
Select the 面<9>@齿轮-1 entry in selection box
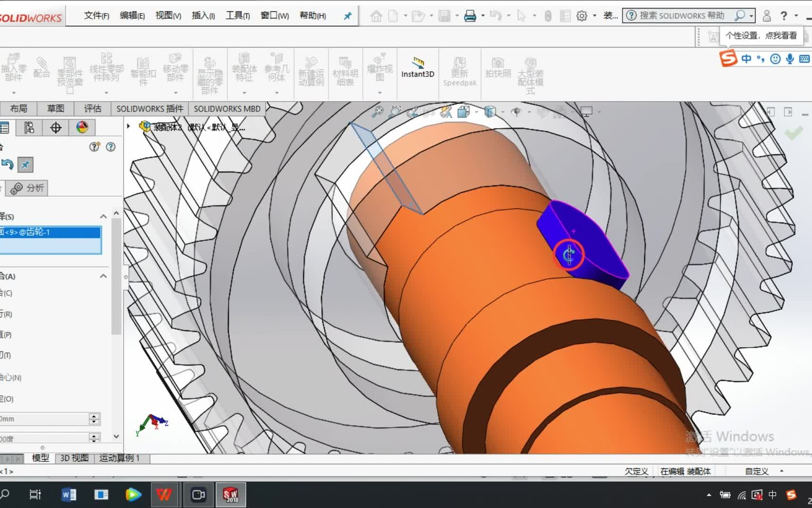pos(50,232)
